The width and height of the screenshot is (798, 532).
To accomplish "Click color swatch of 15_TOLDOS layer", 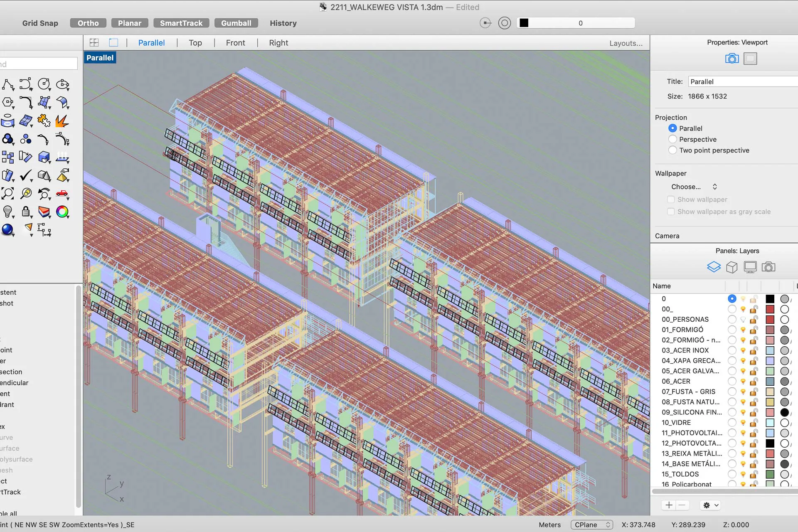I will 770,474.
